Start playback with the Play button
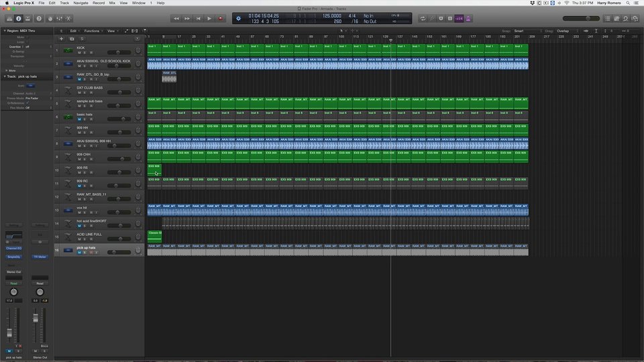Viewport: 644px width, 362px height. click(x=209, y=19)
